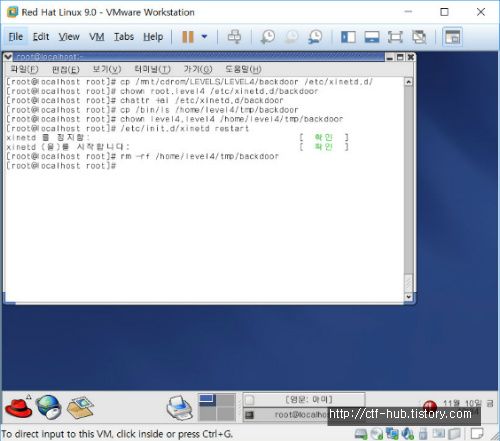
Task: Open the terminal 편집(E) menu
Action: 66,69
